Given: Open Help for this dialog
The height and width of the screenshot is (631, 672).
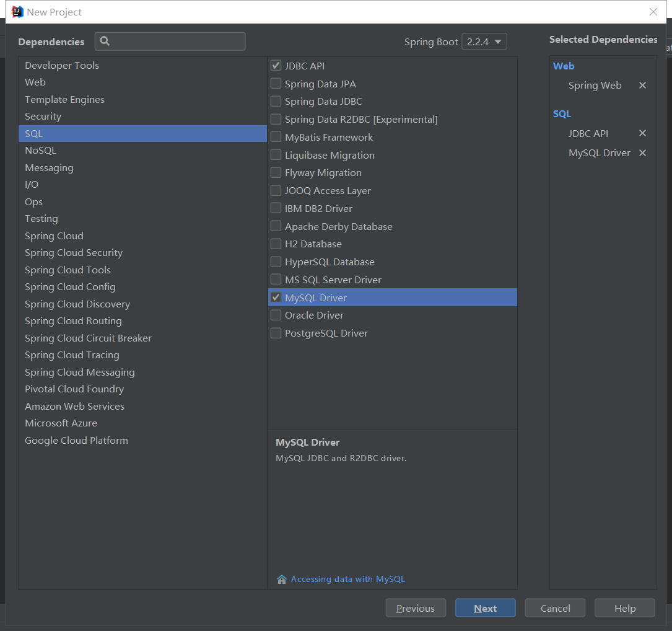Looking at the screenshot, I should click(x=625, y=608).
